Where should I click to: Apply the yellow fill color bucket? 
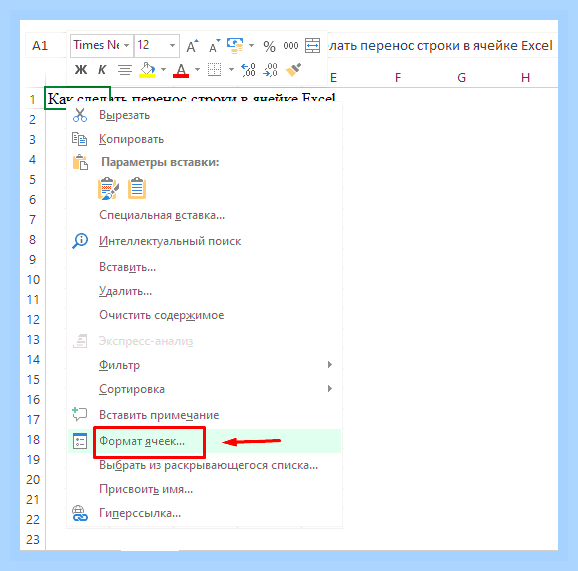pyautogui.click(x=147, y=70)
